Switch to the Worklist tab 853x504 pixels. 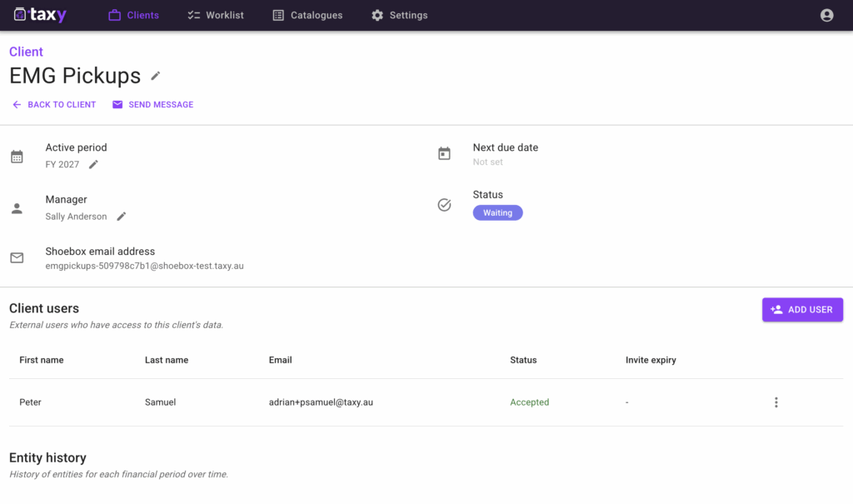point(216,15)
